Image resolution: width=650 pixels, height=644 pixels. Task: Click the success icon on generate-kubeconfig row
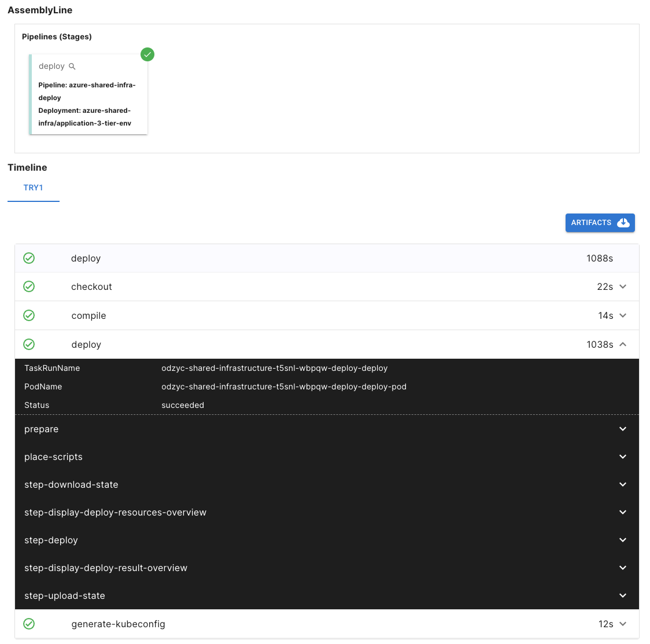pos(29,624)
